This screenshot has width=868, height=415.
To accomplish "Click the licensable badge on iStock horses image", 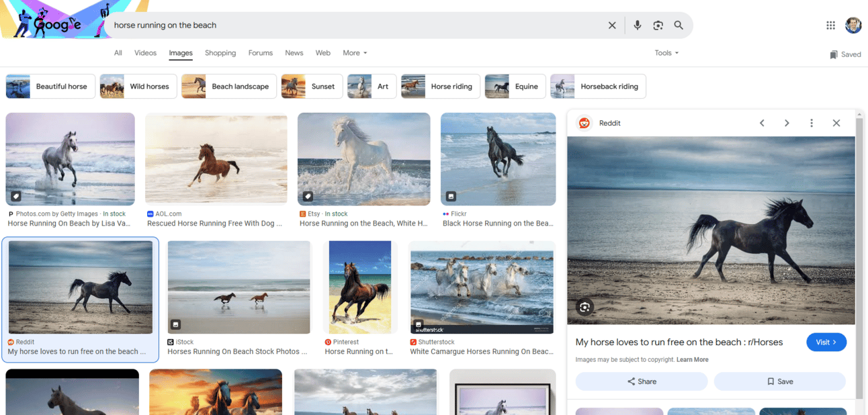I will (x=176, y=324).
